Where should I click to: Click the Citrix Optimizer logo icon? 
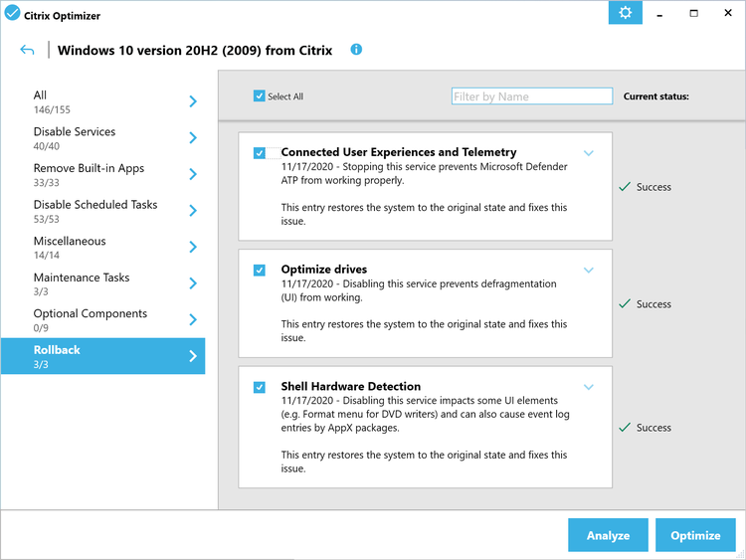click(x=12, y=13)
